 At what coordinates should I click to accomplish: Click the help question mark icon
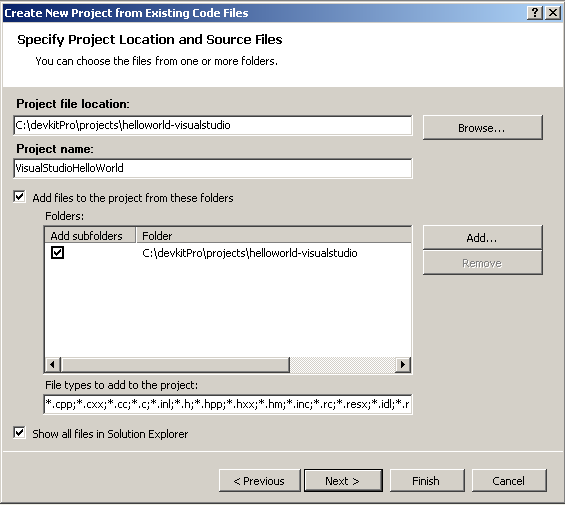pos(535,13)
